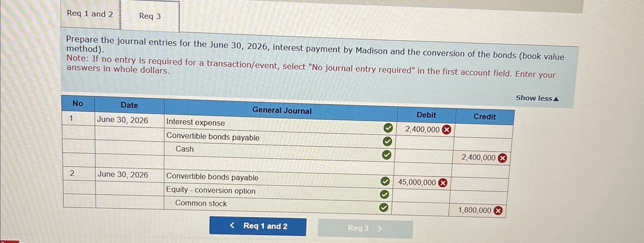
Task: Click the checkmark beside Common stock
Action: pyautogui.click(x=384, y=207)
